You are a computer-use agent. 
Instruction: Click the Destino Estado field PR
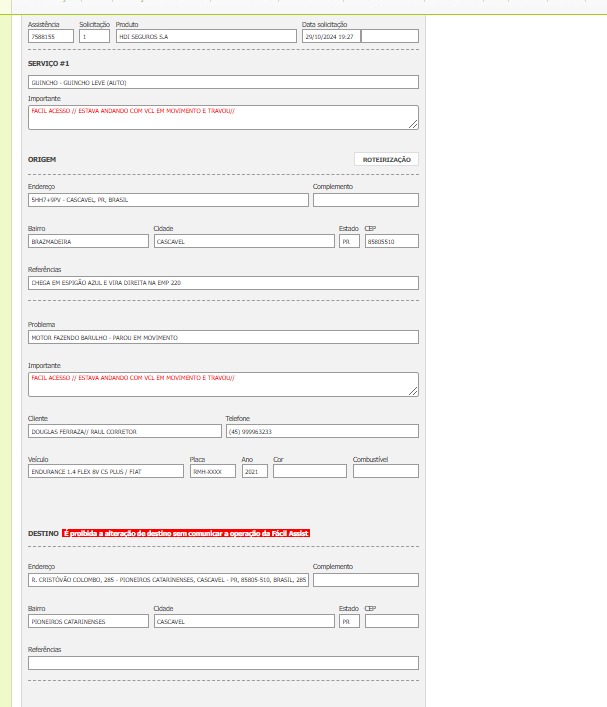pyautogui.click(x=349, y=621)
